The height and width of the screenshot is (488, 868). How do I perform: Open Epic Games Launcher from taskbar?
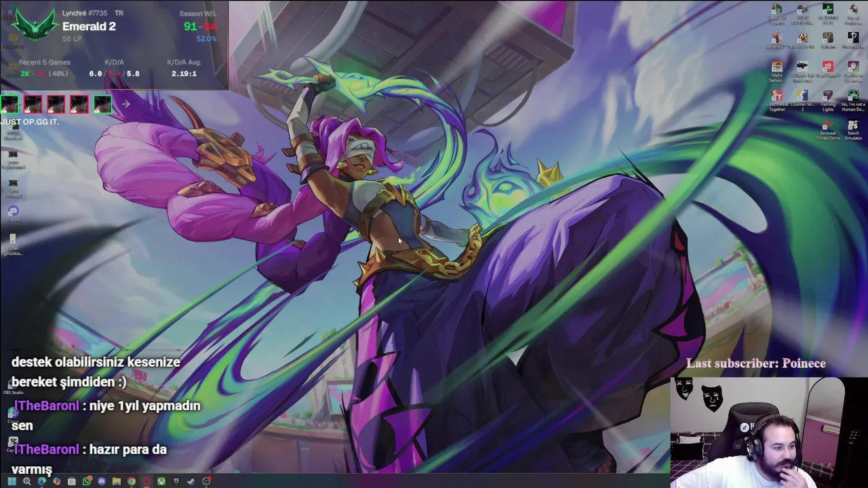coord(176,481)
